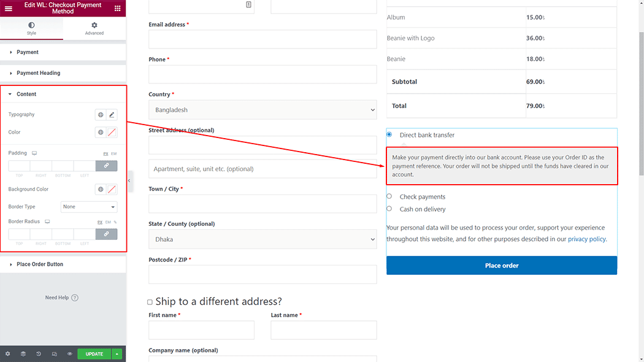Viewport: 644px width, 362px height.
Task: Select the Style tab
Action: coord(31,28)
